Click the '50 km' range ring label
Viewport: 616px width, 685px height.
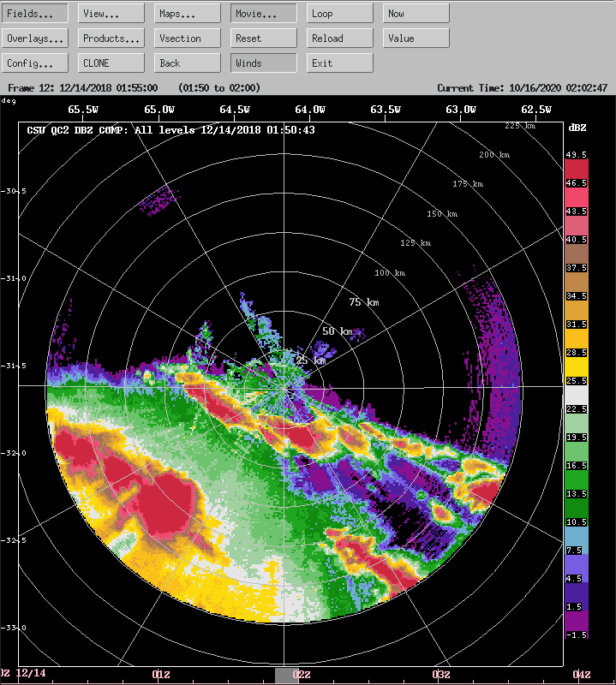point(337,331)
